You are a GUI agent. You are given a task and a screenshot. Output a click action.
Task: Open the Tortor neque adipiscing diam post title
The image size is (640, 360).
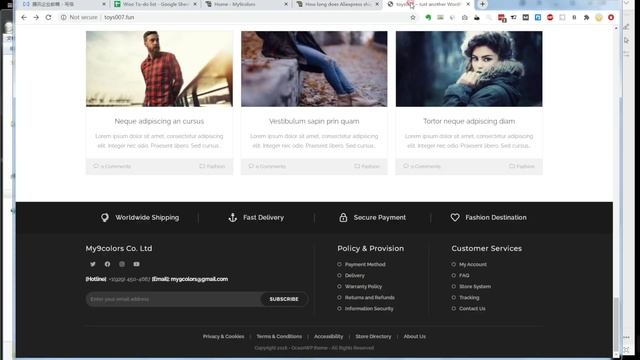point(469,121)
